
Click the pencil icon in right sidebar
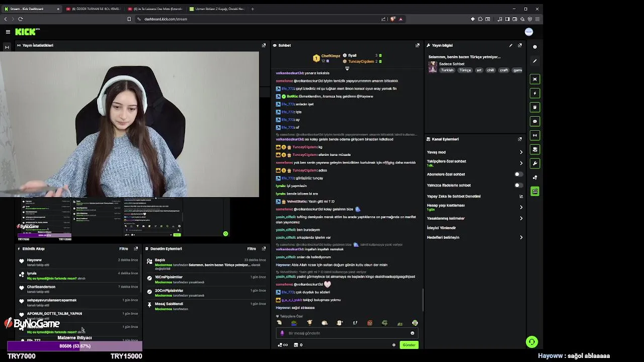[535, 61]
